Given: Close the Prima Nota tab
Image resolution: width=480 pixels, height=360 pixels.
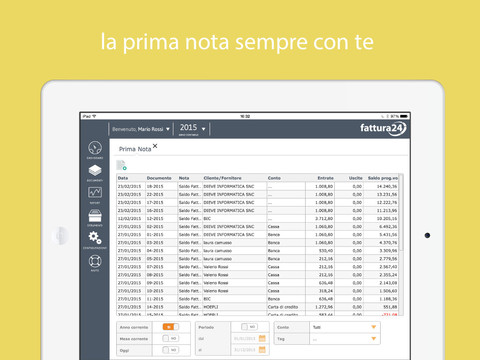Looking at the screenshot, I should [x=155, y=146].
